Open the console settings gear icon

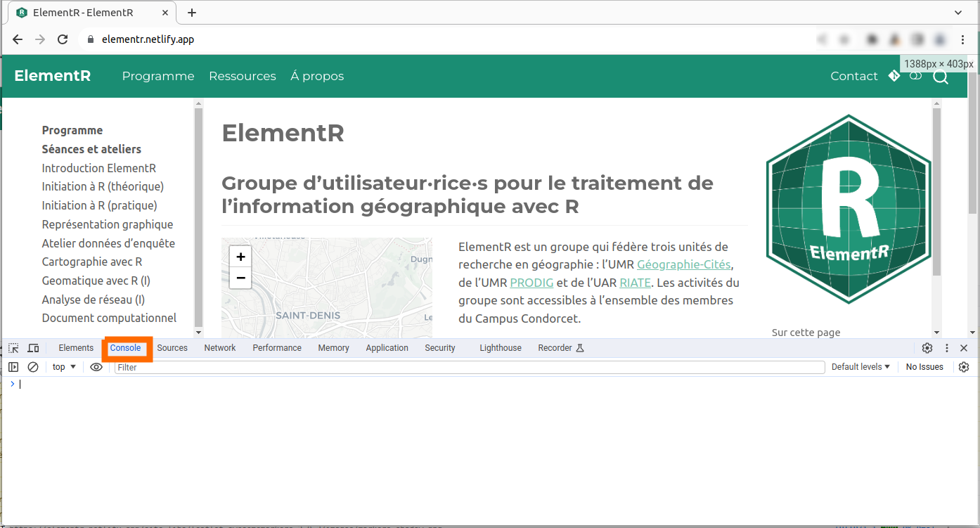point(964,367)
